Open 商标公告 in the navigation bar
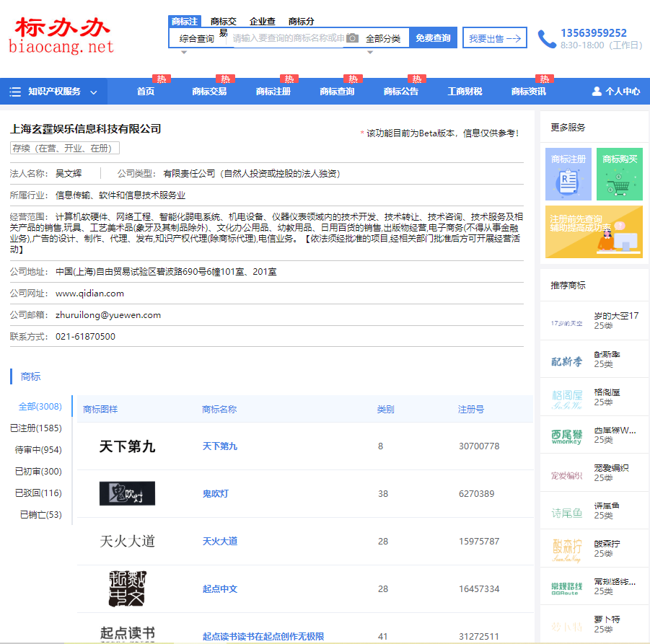The image size is (650, 644). tap(401, 91)
